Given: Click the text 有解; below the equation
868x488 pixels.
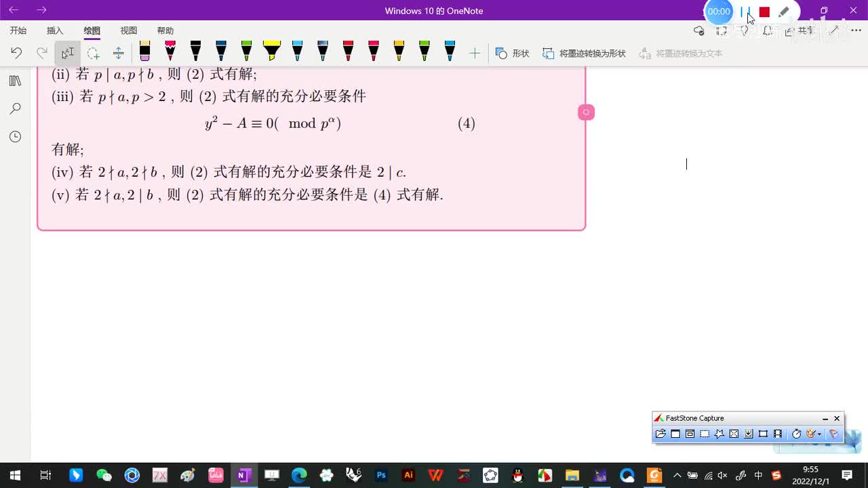Looking at the screenshot, I should tap(68, 149).
